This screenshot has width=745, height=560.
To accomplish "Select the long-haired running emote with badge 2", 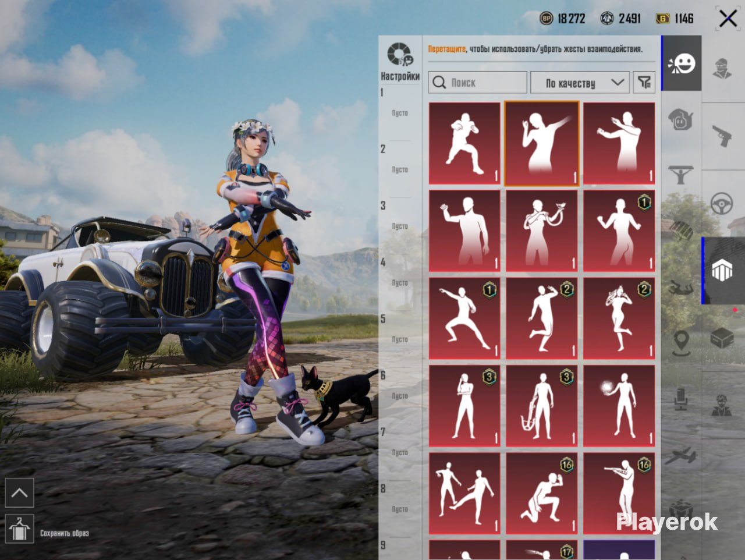I will (619, 318).
